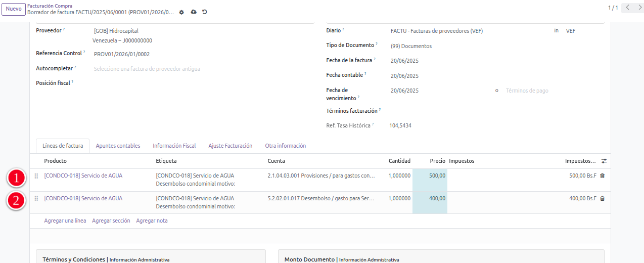The image size is (644, 263).
Task: Delete the 400,00 invoice line
Action: (602, 199)
